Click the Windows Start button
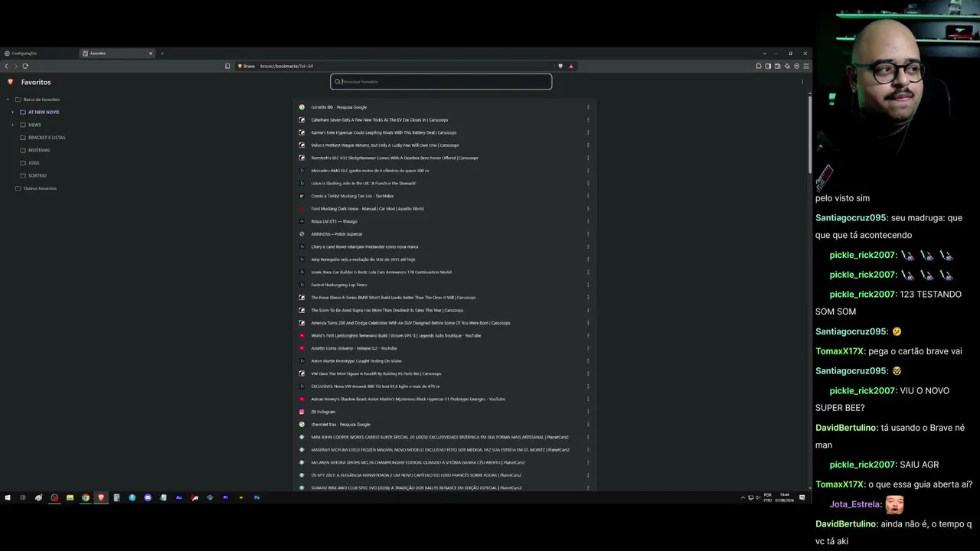Screen dimensions: 980x551 point(8,497)
